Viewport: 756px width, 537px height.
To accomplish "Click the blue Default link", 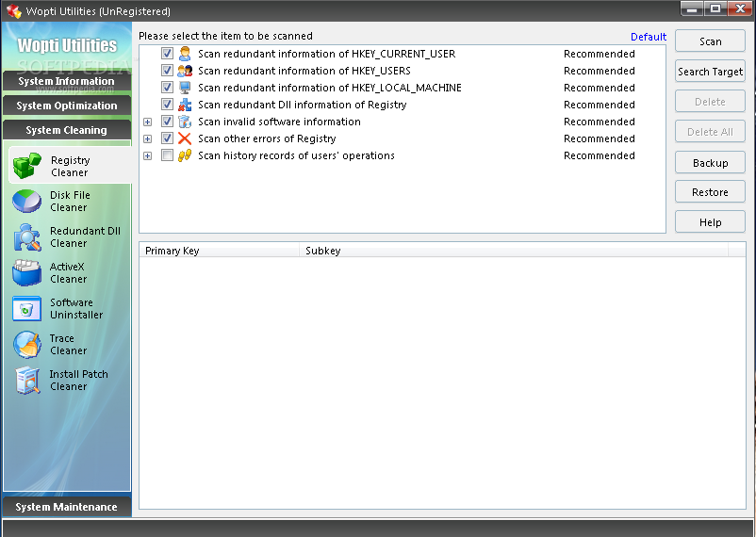I will 649,37.
